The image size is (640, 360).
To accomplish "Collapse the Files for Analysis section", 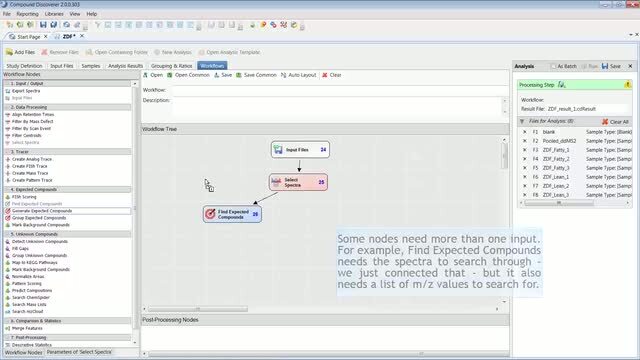I will pyautogui.click(x=522, y=121).
